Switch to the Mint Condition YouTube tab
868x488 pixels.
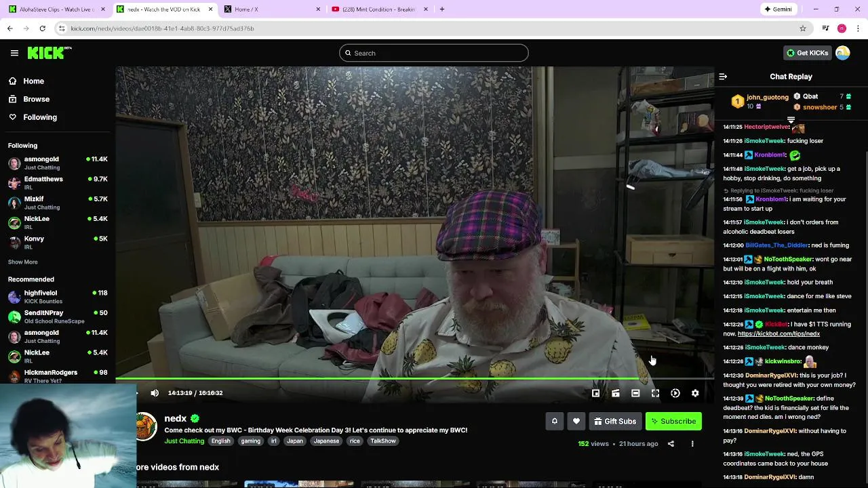tap(380, 9)
